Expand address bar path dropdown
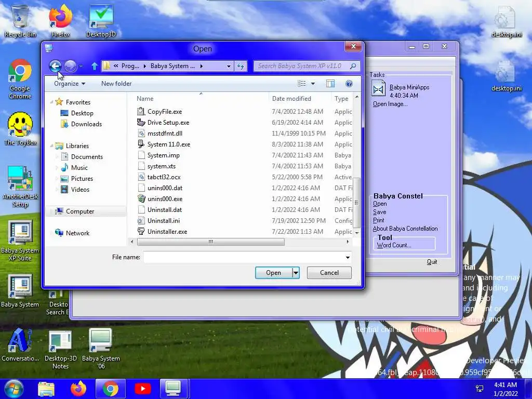The width and height of the screenshot is (532, 399). [229, 66]
